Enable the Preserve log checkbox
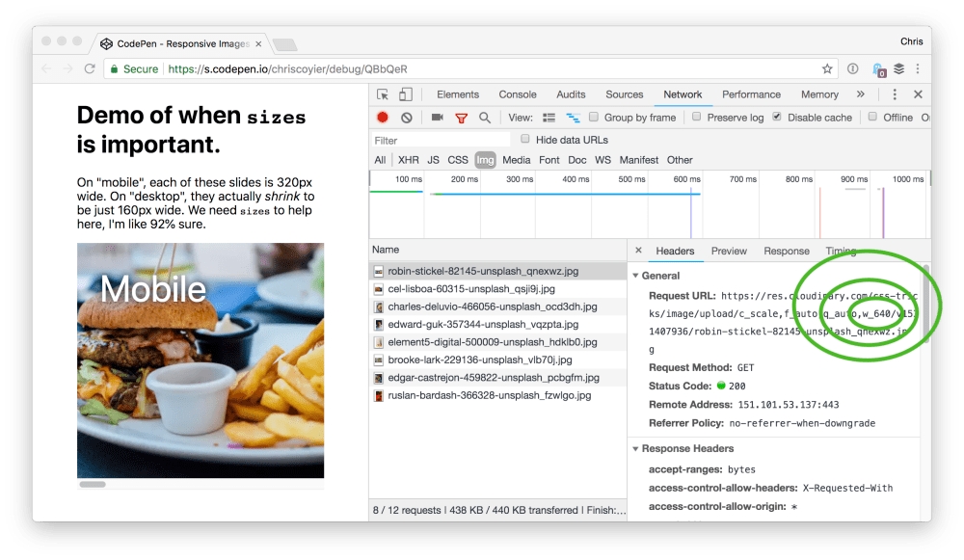Screen dimensions: 964x560 697,117
